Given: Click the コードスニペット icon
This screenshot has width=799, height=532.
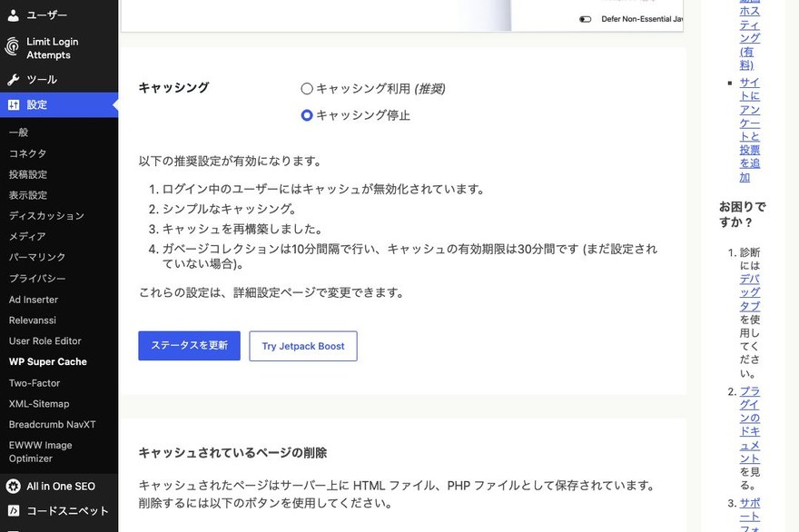Looking at the screenshot, I should [x=14, y=510].
